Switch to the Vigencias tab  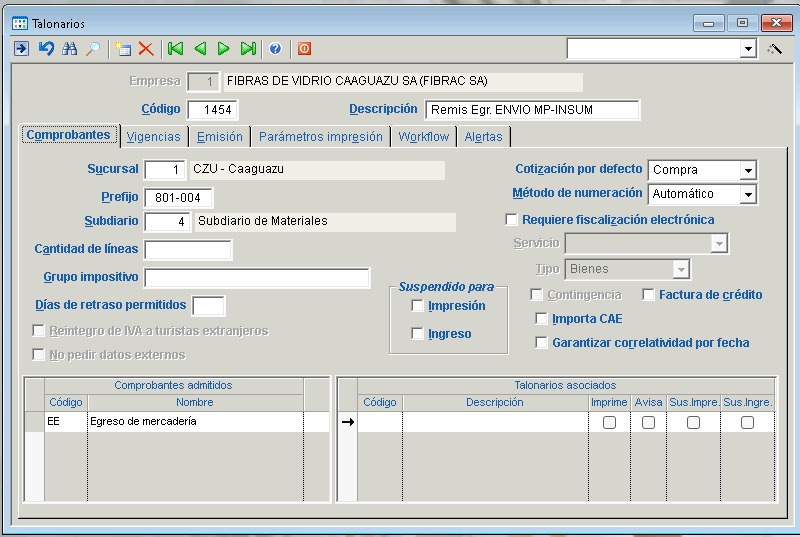pos(154,137)
